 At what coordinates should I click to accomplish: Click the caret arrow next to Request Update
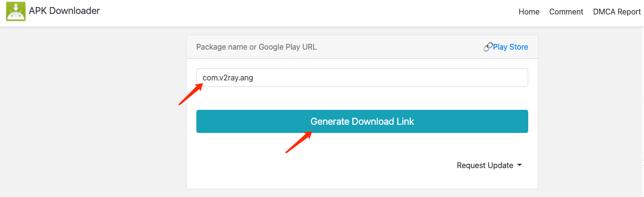[x=520, y=165]
